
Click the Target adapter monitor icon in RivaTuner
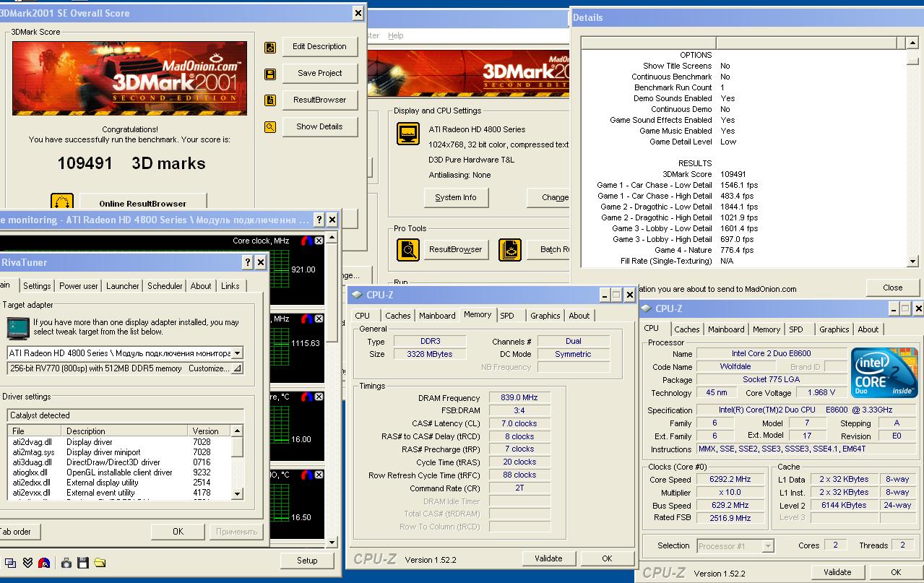point(17,328)
